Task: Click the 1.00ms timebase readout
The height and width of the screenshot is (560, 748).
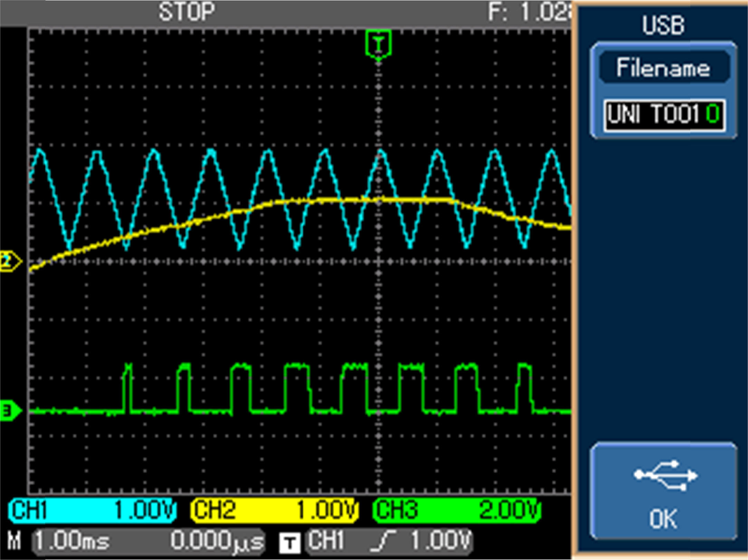Action: pyautogui.click(x=73, y=541)
